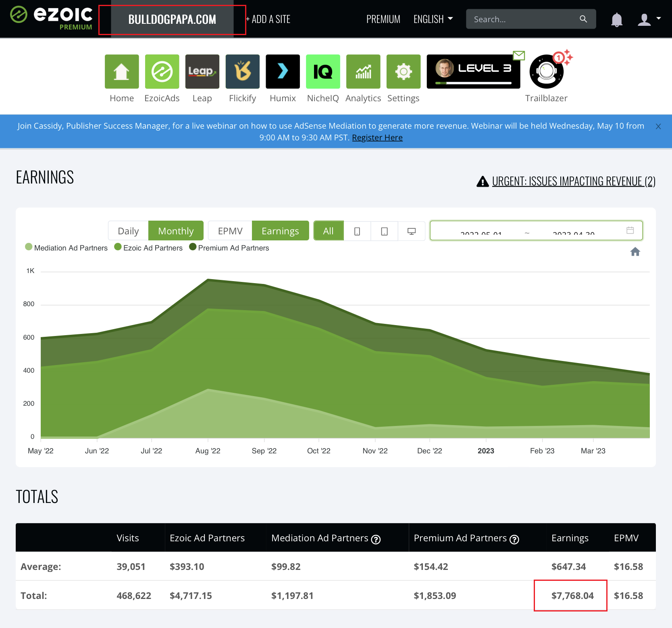Dismiss the webinar banner
This screenshot has width=672, height=628.
tap(658, 126)
